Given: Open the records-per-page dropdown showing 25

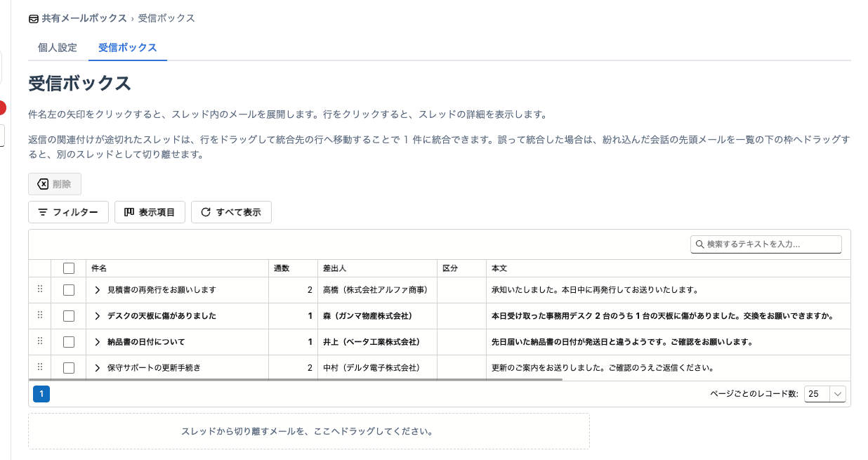Looking at the screenshot, I should [x=825, y=394].
